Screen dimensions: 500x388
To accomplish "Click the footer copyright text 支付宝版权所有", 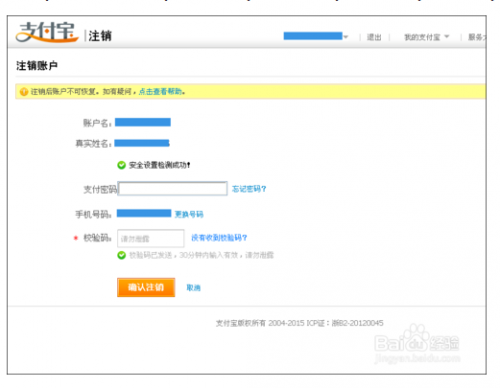I will tap(241, 323).
